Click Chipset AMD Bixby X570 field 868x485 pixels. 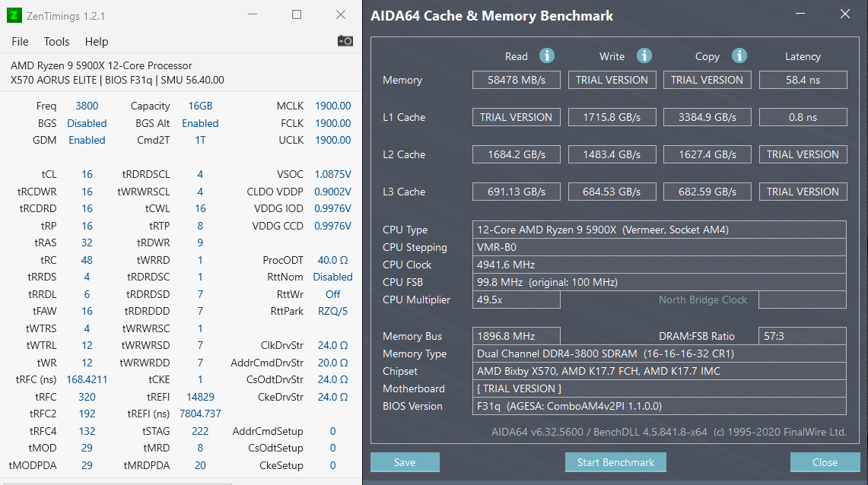pos(659,371)
